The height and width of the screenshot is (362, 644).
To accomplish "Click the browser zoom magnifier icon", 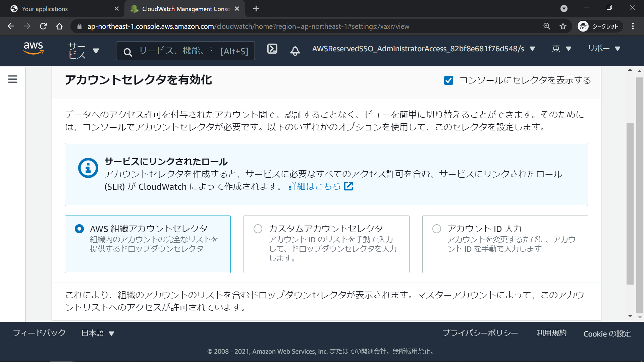I will tap(547, 26).
